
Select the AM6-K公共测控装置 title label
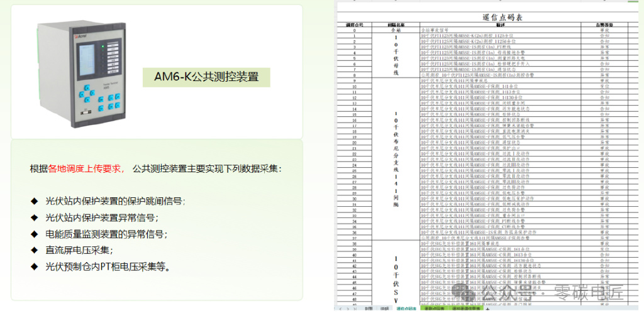(x=206, y=77)
